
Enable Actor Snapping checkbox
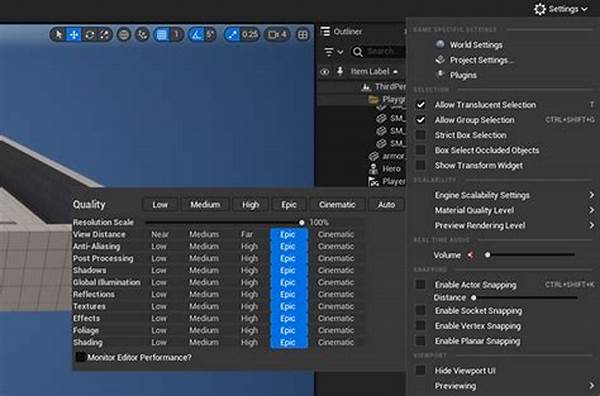pos(421,285)
